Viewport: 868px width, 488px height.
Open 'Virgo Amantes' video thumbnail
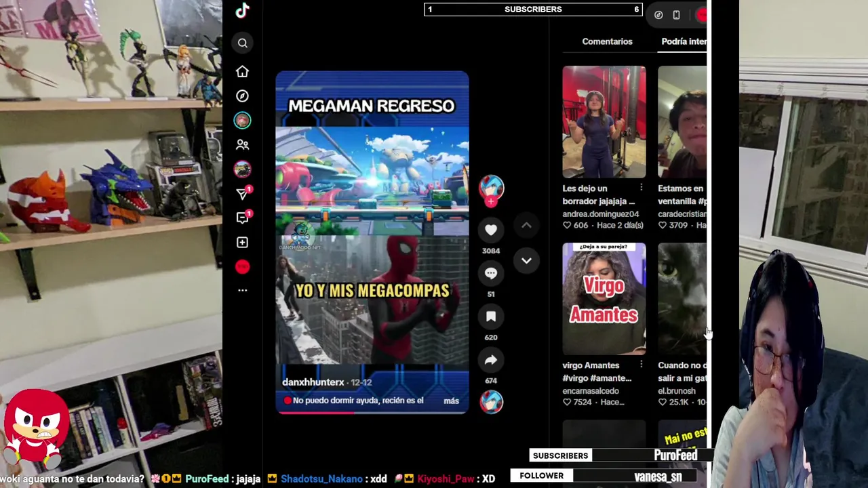point(604,299)
